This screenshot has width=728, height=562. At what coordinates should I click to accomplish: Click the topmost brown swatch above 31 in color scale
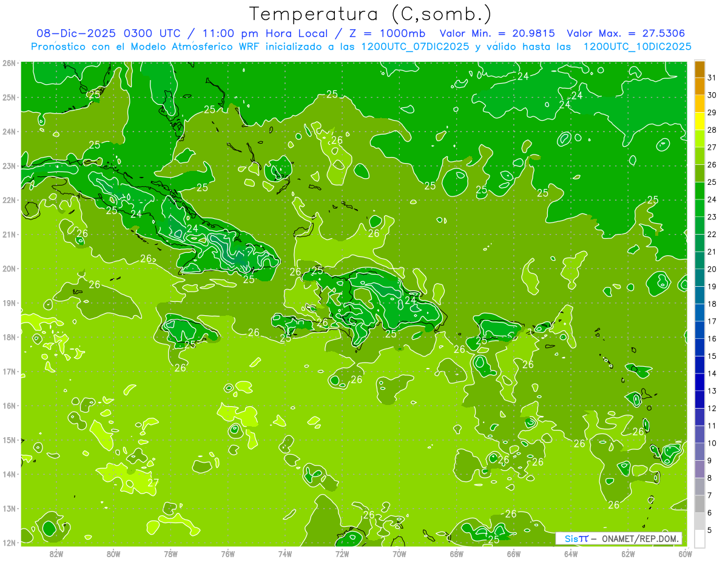tap(699, 69)
